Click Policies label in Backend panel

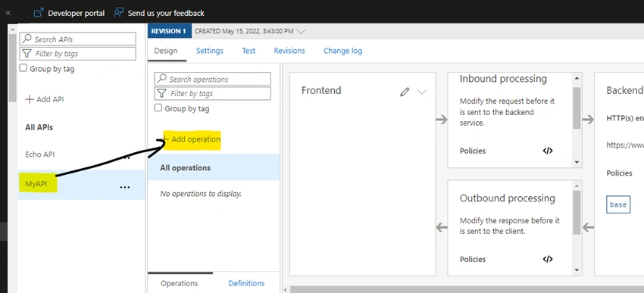(x=619, y=173)
